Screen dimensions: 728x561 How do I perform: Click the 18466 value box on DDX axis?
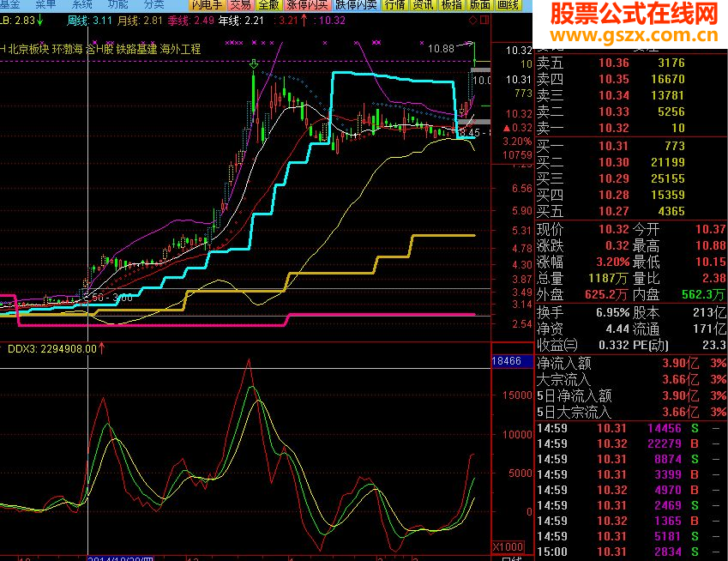click(x=512, y=361)
